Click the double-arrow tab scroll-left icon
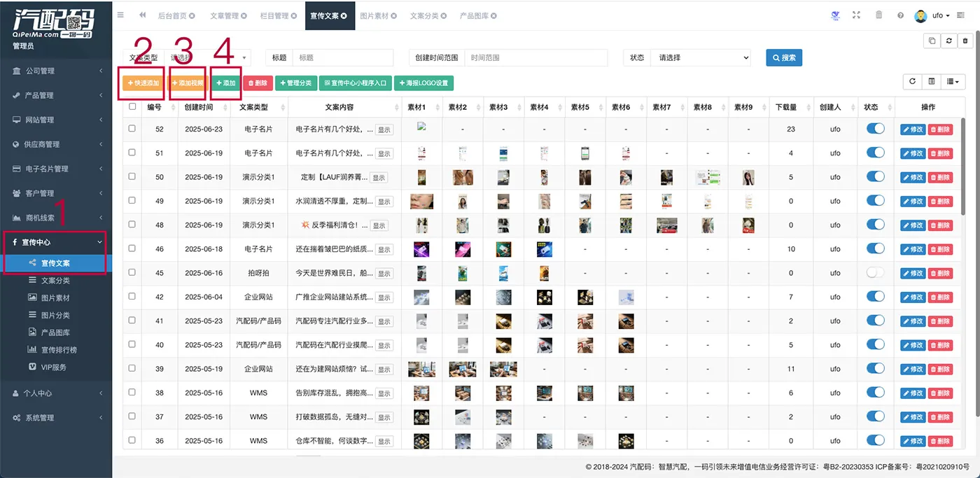This screenshot has height=478, width=980. pos(143,15)
